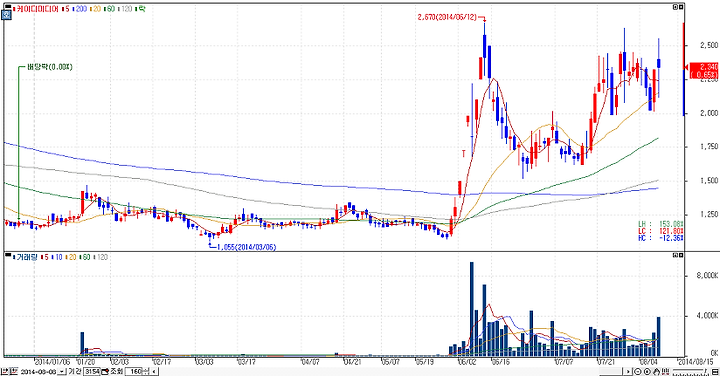The height and width of the screenshot is (376, 720).
Task: Click the blue chart settings icon at top-left
Action: 6,15
